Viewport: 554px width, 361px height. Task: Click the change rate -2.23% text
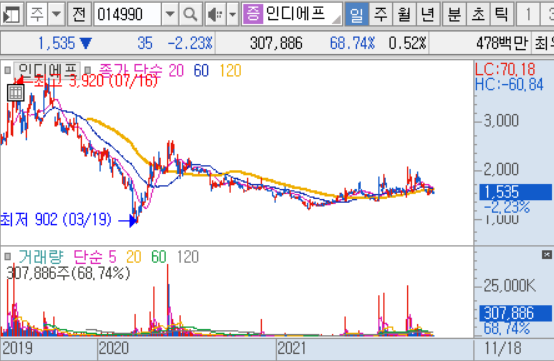190,43
